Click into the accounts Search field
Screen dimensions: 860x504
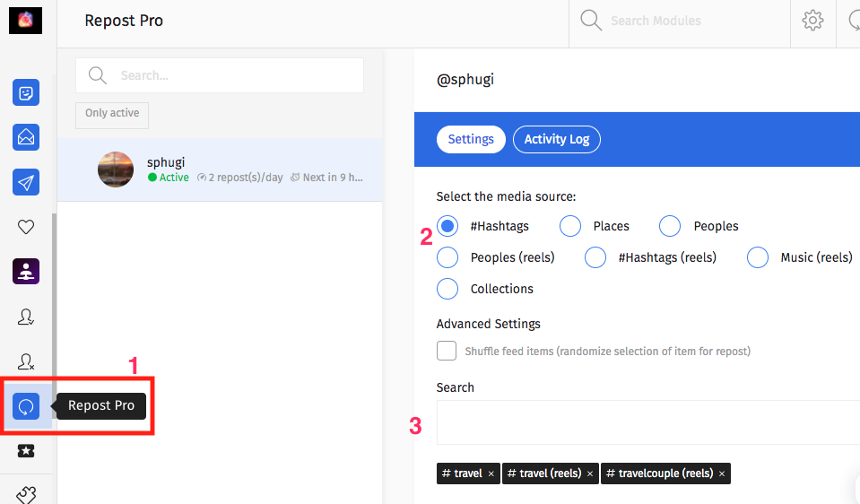[x=220, y=75]
